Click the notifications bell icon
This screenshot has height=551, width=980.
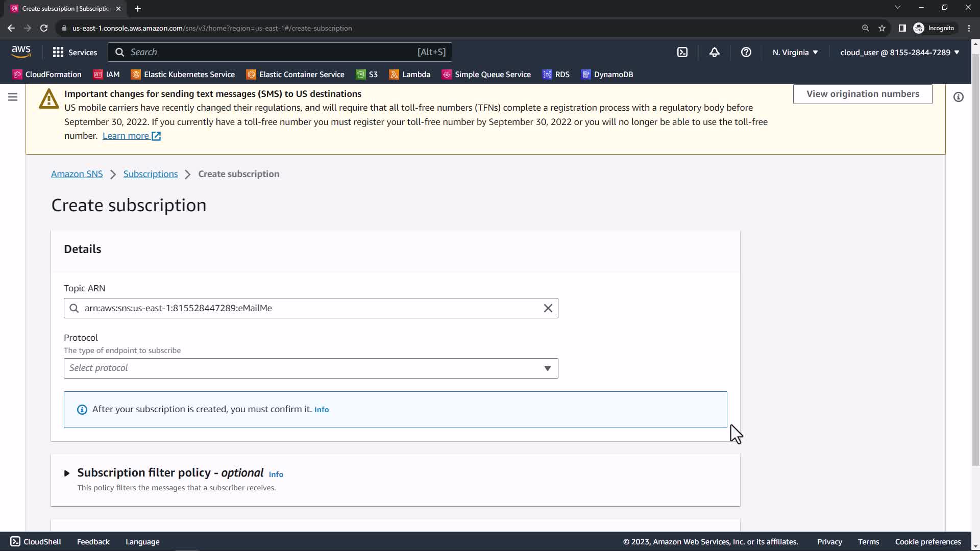pos(714,52)
